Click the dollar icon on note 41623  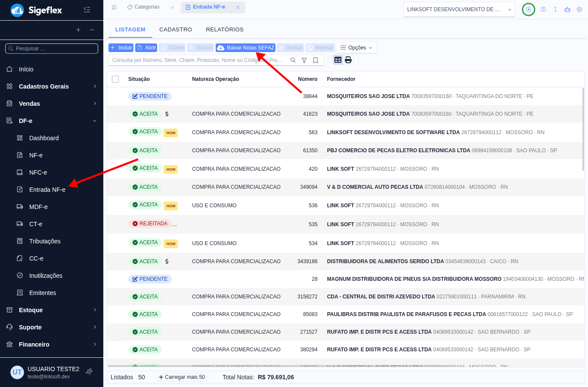tap(167, 114)
